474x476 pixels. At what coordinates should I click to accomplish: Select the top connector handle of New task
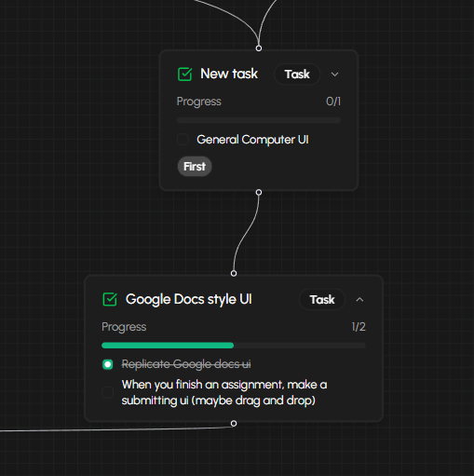259,48
